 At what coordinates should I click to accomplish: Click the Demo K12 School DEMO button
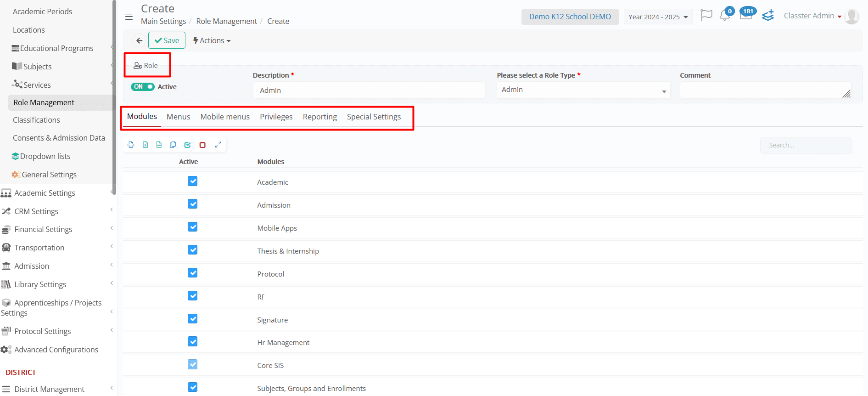coord(570,17)
